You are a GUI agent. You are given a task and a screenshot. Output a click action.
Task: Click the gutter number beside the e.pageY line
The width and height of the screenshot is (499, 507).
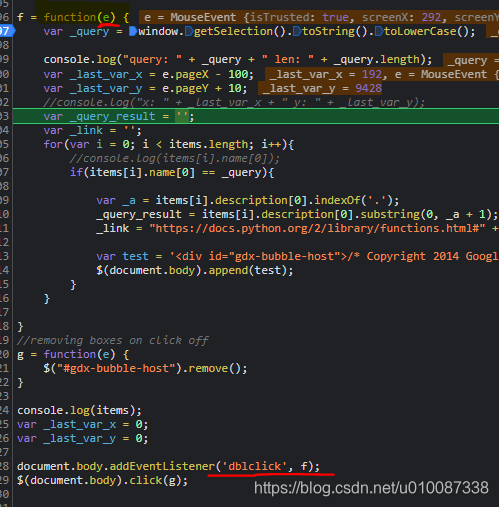point(5,88)
